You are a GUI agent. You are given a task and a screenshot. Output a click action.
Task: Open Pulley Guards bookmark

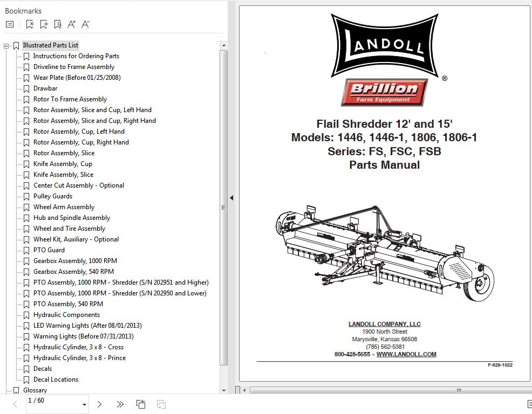52,196
